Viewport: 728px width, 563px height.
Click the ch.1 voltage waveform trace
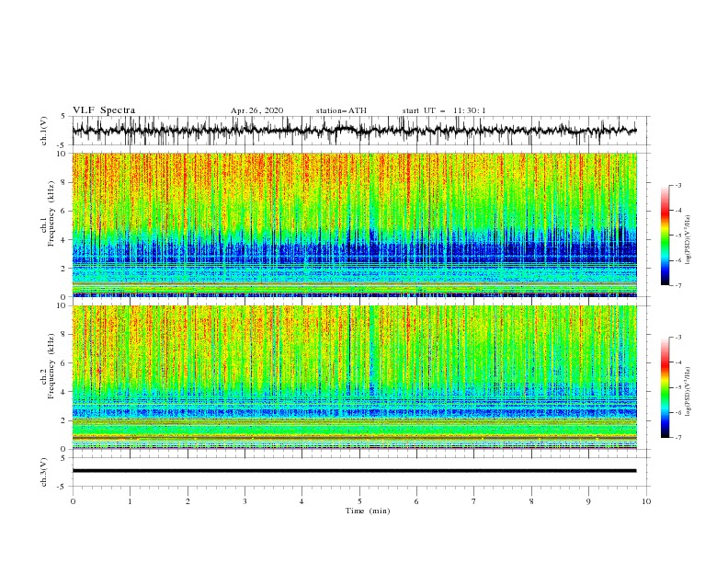click(354, 131)
